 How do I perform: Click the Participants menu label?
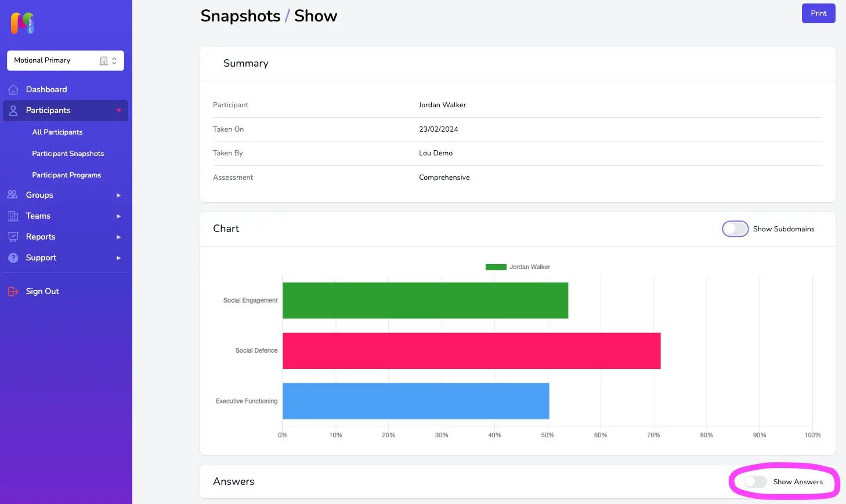tap(48, 110)
